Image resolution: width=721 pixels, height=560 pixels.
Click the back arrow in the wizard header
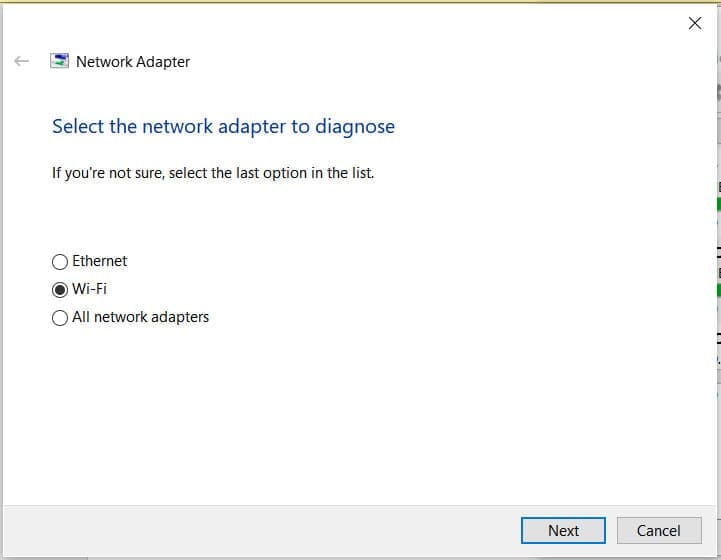[x=22, y=61]
